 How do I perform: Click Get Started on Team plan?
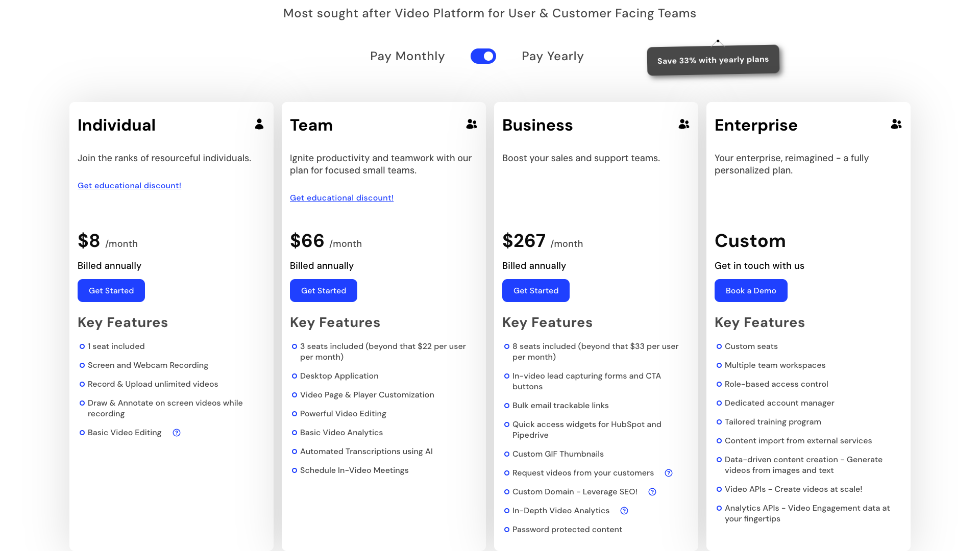pos(323,290)
